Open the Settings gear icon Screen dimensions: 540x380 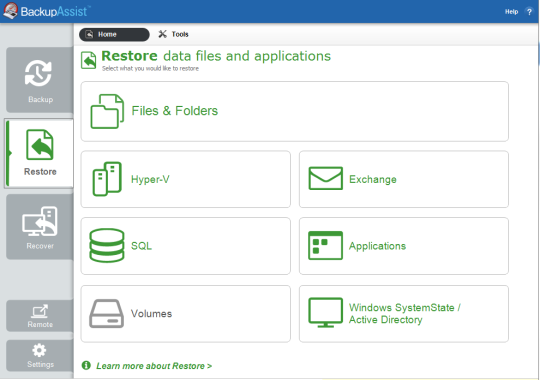tap(39, 350)
